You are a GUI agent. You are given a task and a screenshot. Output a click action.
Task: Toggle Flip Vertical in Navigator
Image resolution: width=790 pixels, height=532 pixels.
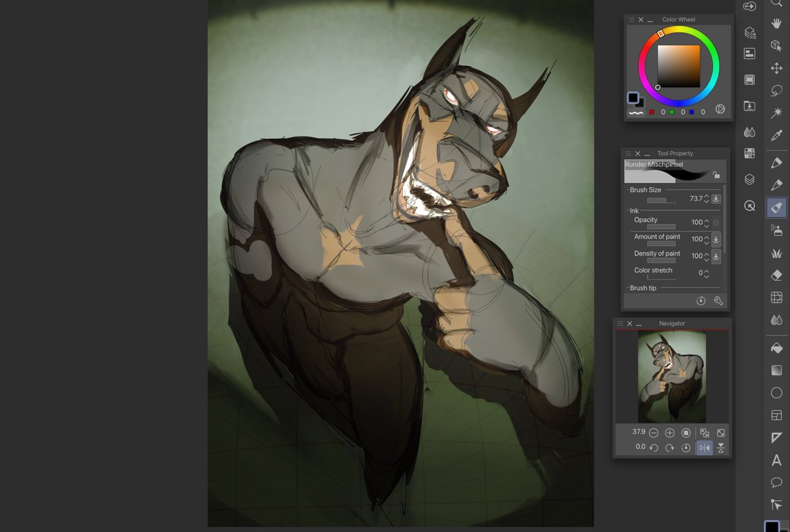[721, 448]
